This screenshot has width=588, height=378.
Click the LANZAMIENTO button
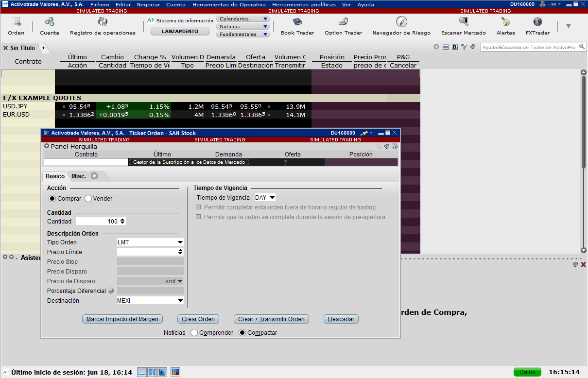point(180,31)
